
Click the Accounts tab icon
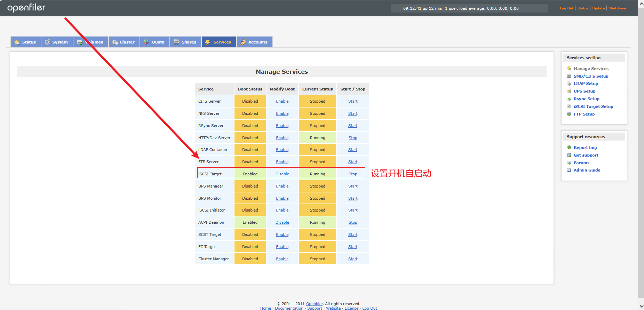[243, 42]
